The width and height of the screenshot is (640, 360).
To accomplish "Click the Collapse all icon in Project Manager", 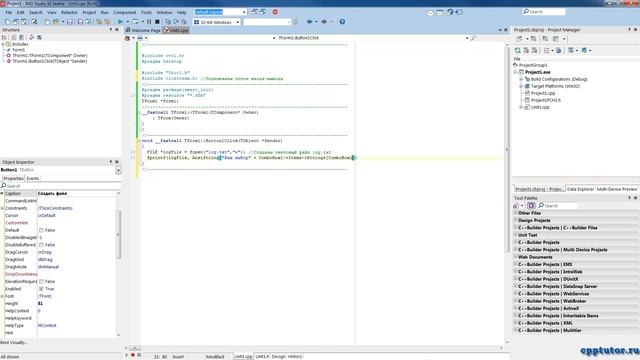I will tap(534, 50).
